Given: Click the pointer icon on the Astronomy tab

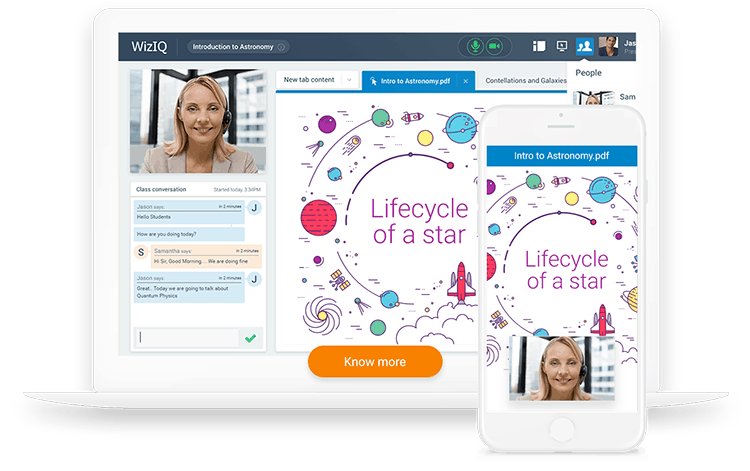Looking at the screenshot, I should pyautogui.click(x=373, y=81).
